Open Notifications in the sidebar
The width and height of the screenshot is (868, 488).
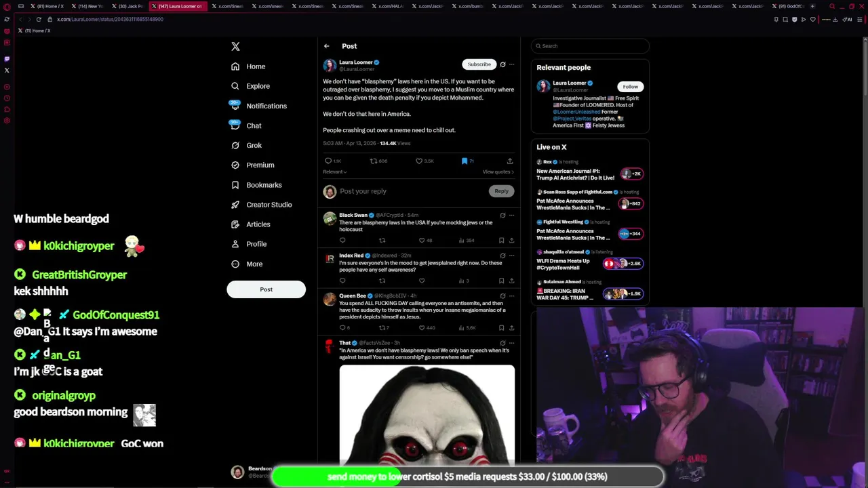258,106
